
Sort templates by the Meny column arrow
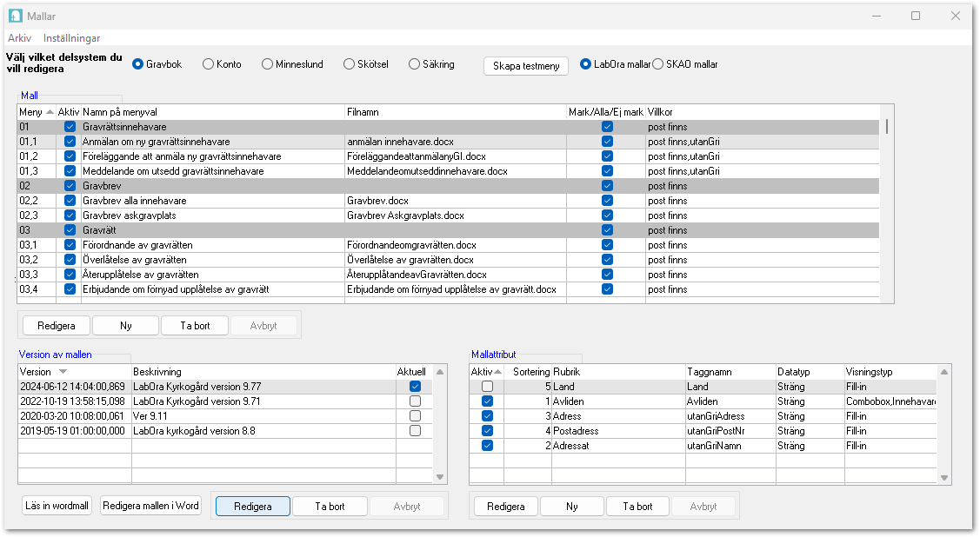tap(50, 113)
